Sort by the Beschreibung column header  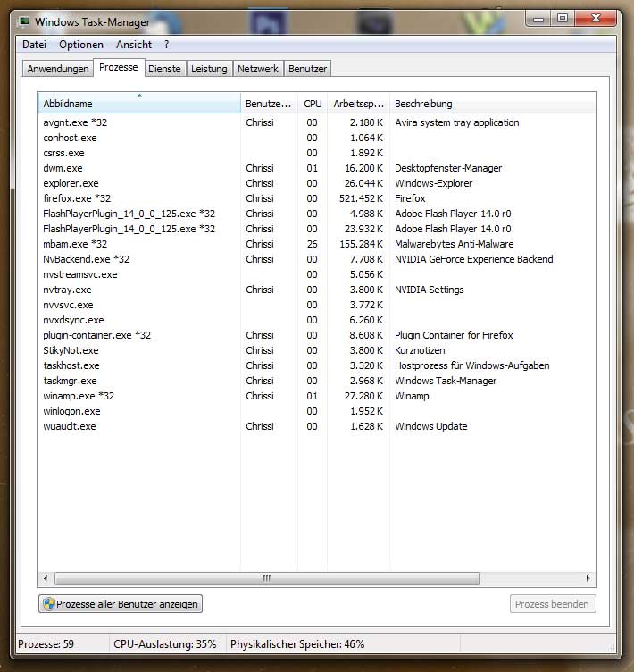tap(493, 104)
